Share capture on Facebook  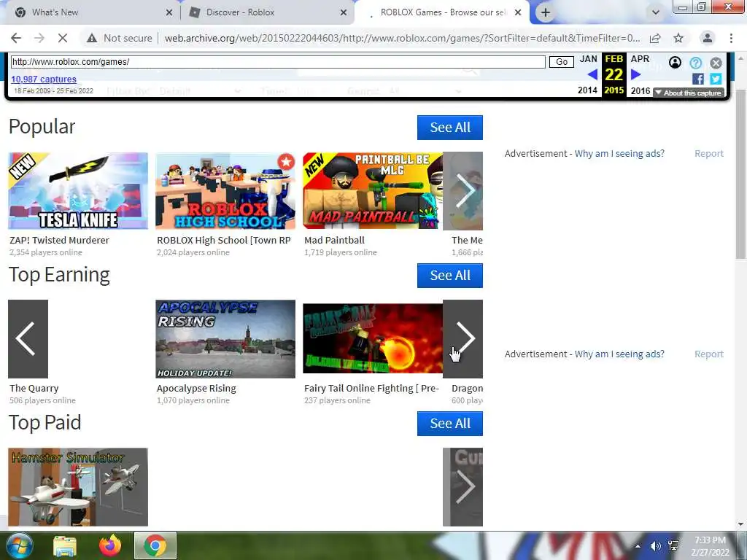[x=698, y=79]
